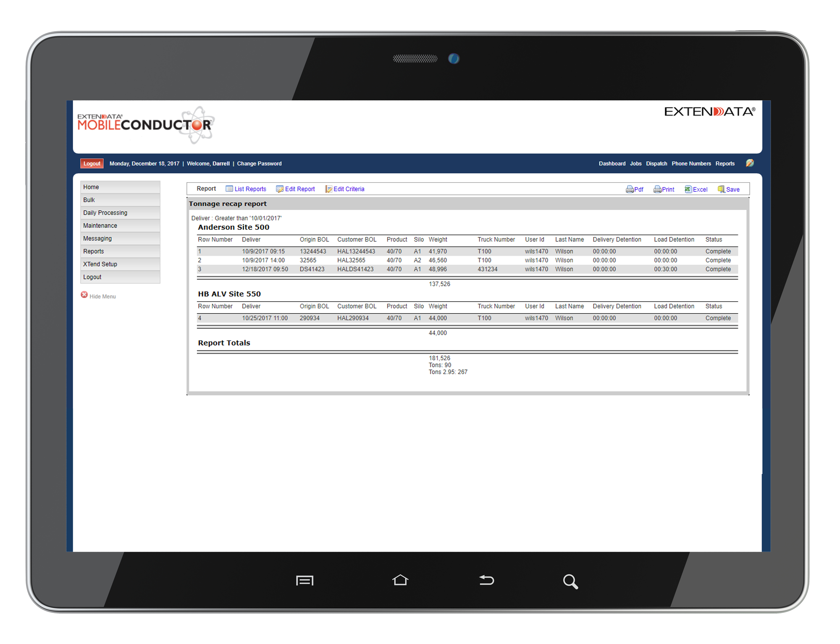Tap the tablet search magnifier button
Viewport: 840px width, 644px height.
click(x=570, y=581)
